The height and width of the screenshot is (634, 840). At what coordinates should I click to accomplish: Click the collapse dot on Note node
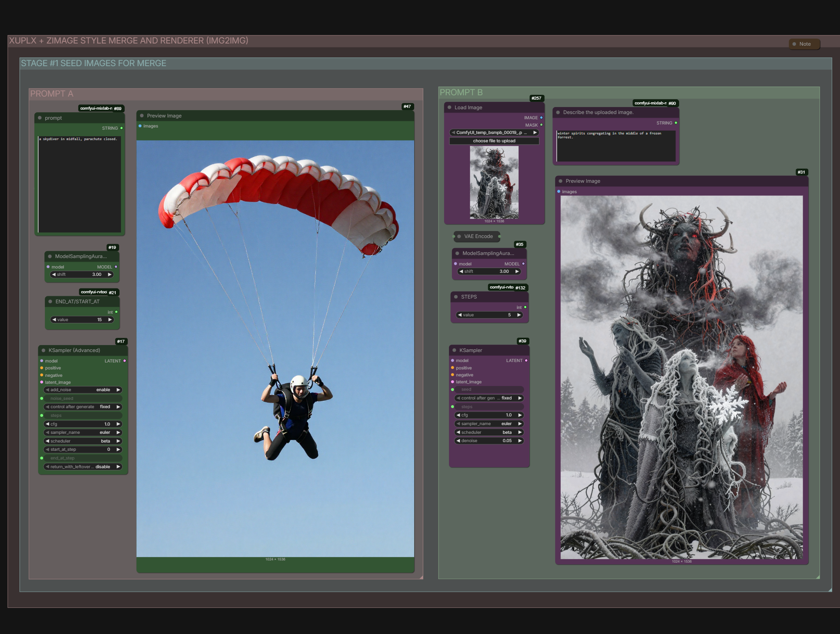[x=794, y=44]
